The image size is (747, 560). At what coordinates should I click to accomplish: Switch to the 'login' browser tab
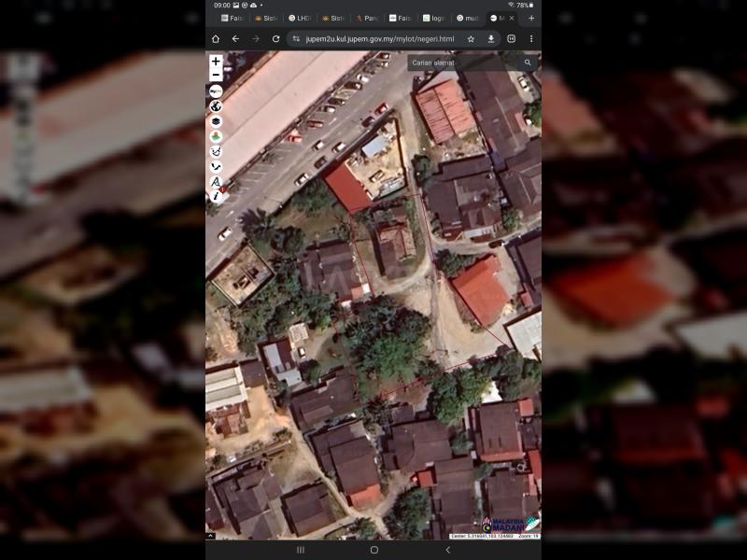coord(434,18)
